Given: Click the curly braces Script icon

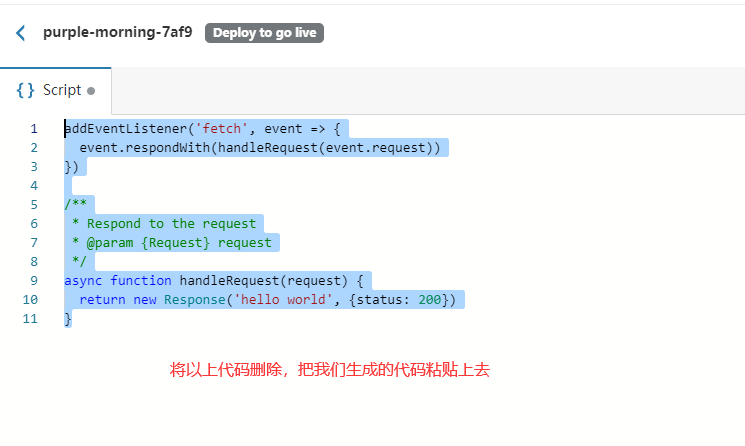Looking at the screenshot, I should (26, 90).
